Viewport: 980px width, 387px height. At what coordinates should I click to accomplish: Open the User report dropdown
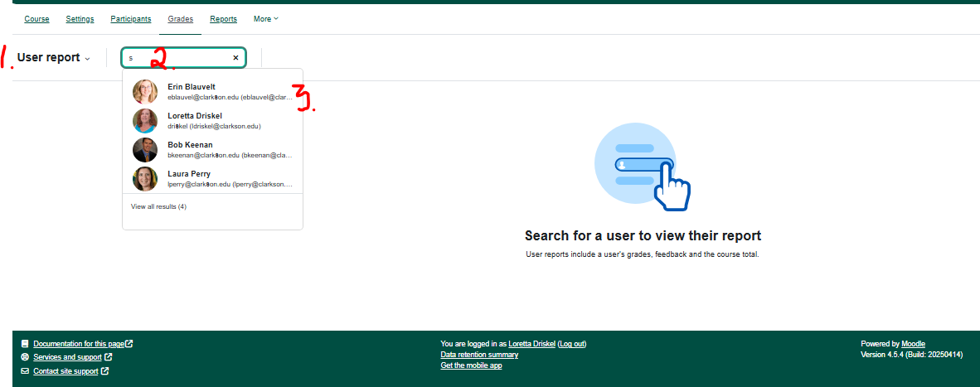[54, 58]
